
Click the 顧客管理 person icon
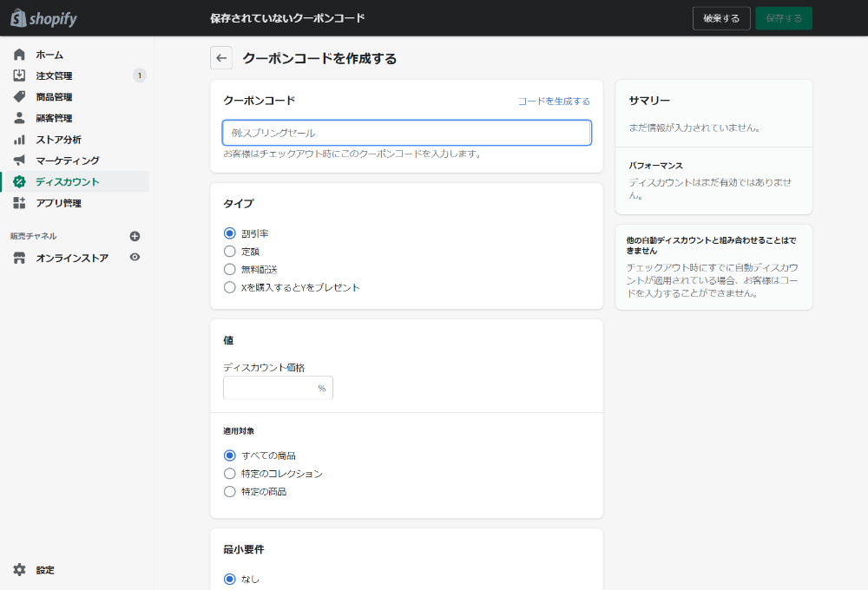19,118
